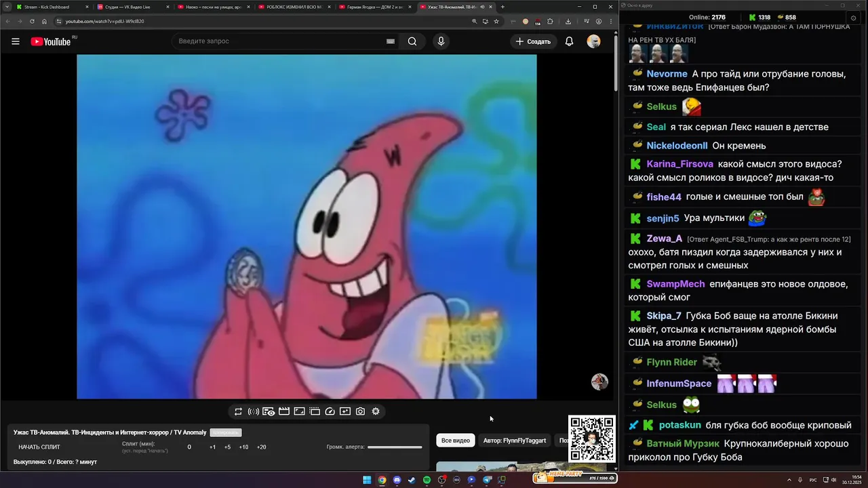868x488 pixels.
Task: Click НАЧАТЬ СПЛИТ button
Action: coord(39,447)
